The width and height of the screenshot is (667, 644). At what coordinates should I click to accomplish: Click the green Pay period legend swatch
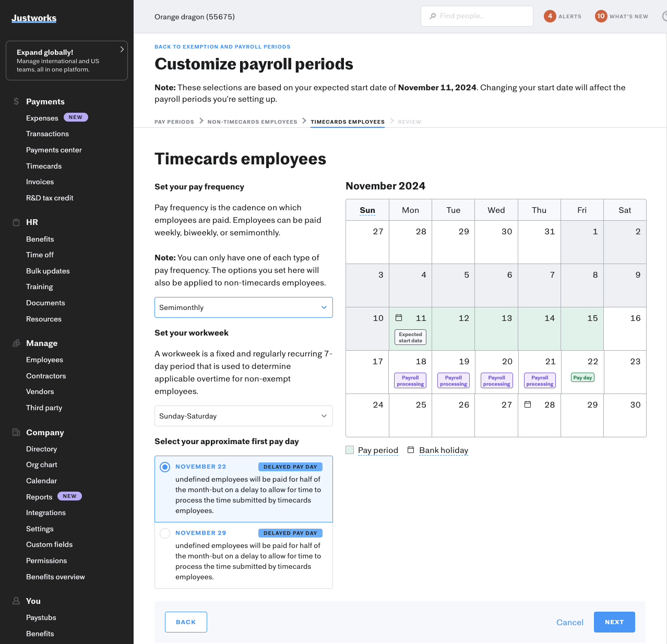350,449
